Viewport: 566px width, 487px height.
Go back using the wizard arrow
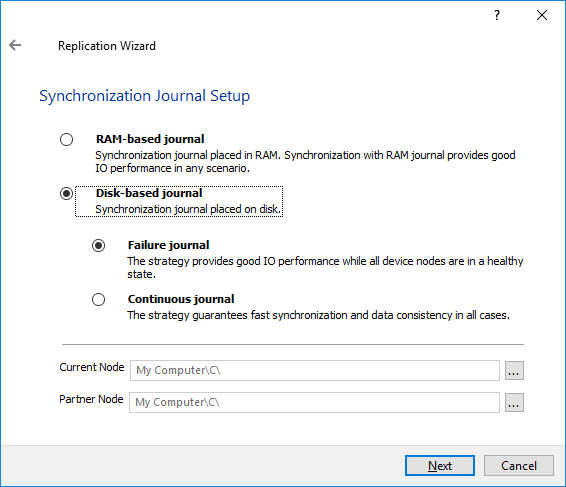(x=15, y=45)
